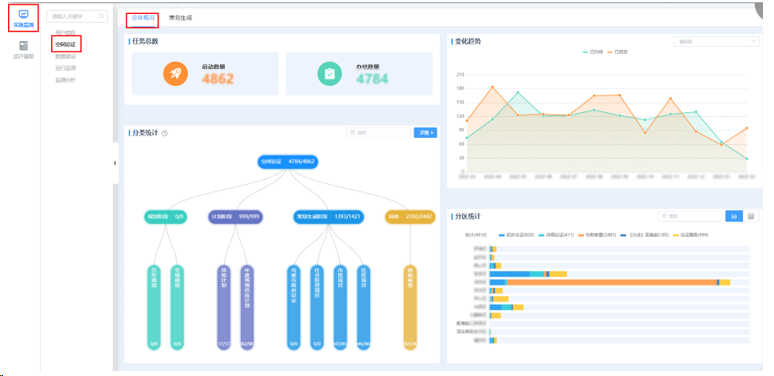Open the 分类统计 date picker field
Screen dimensions: 774x376
pyautogui.click(x=379, y=133)
